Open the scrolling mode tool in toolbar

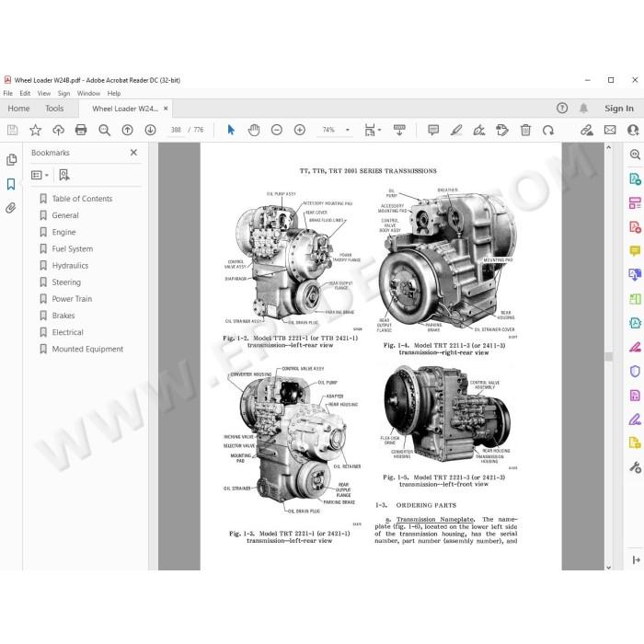(x=399, y=130)
